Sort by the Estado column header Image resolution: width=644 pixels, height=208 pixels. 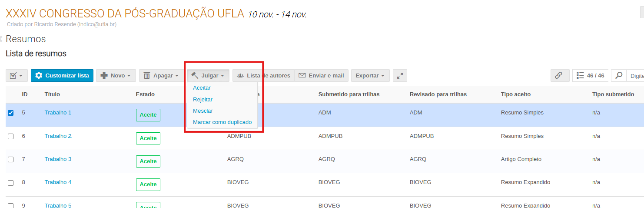tap(145, 94)
